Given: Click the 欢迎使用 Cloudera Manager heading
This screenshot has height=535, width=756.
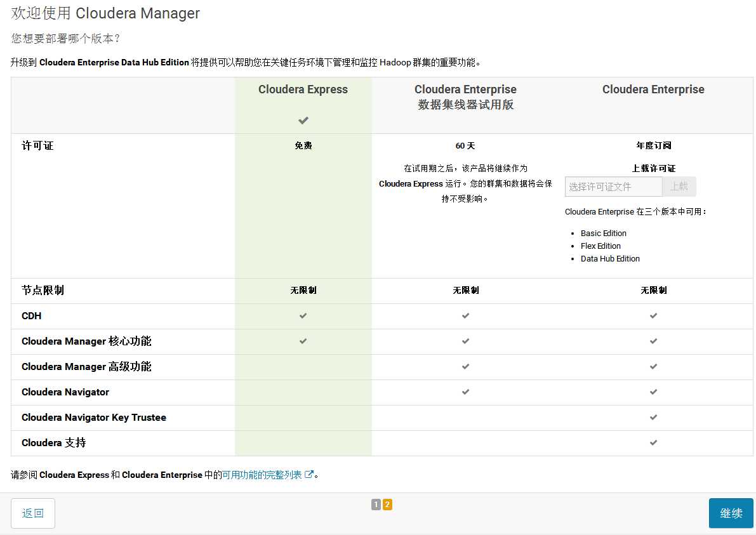Looking at the screenshot, I should pyautogui.click(x=105, y=13).
